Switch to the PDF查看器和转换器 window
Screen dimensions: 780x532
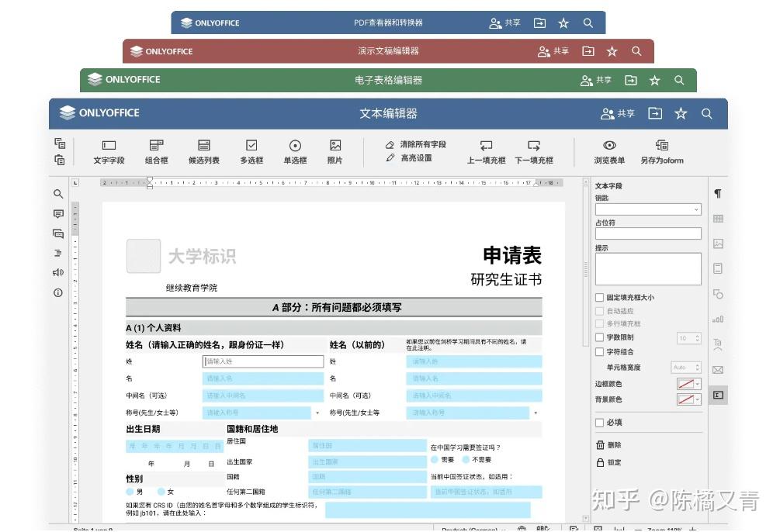[388, 22]
